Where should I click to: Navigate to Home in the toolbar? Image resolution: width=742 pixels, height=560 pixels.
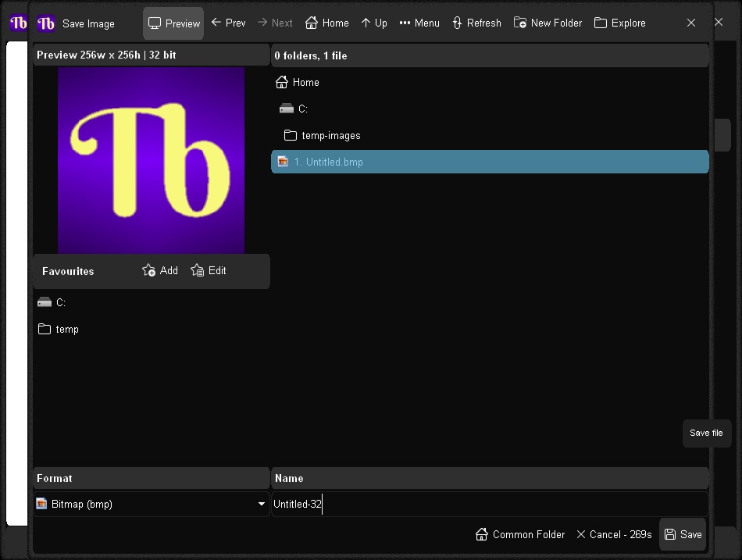click(327, 23)
